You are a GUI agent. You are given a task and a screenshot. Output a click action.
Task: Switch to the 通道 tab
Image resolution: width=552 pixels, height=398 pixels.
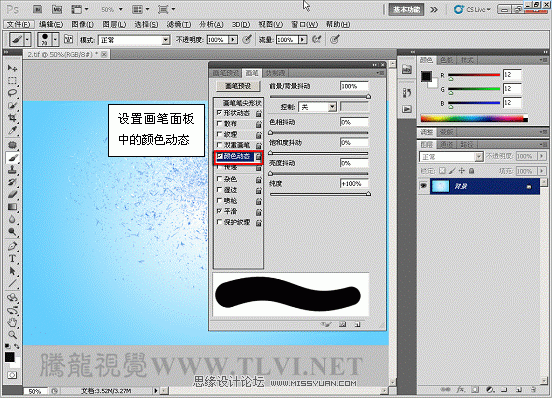[x=446, y=145]
